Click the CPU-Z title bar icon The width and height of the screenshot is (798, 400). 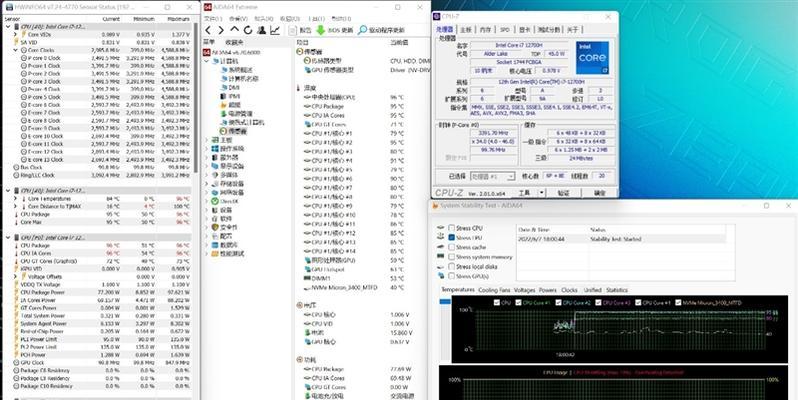point(437,17)
